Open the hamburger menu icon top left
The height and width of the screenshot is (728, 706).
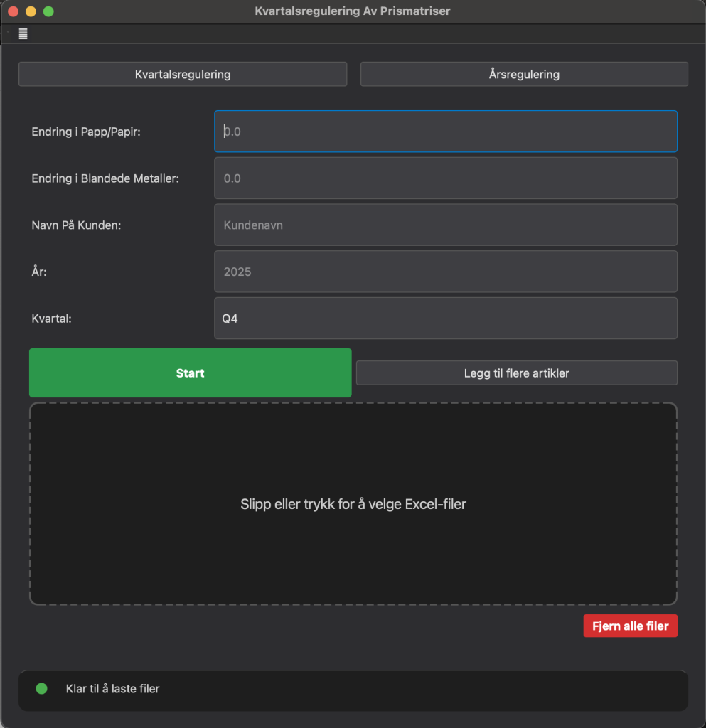(23, 33)
